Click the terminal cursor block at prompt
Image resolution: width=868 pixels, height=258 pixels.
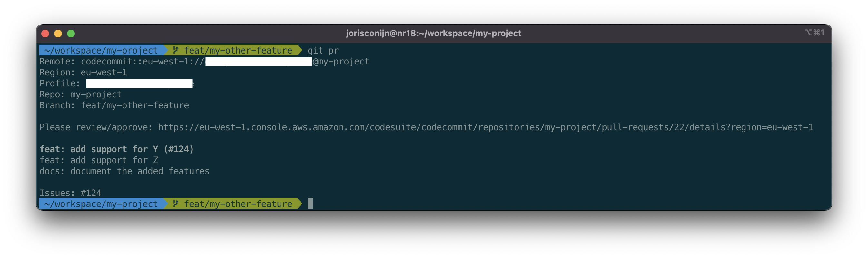[x=310, y=203]
